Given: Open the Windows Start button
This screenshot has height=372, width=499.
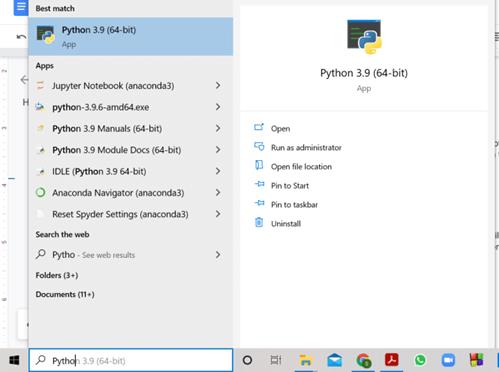Looking at the screenshot, I should pyautogui.click(x=14, y=360).
